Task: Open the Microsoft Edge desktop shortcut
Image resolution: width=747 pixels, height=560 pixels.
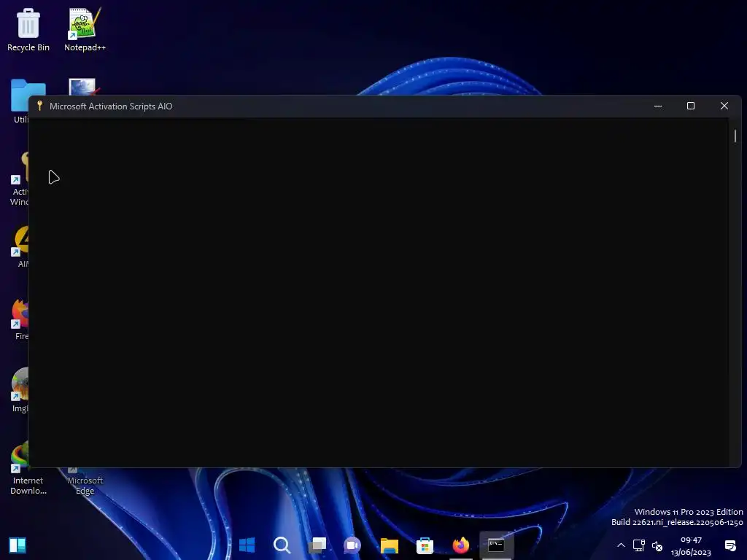Action: [85, 481]
